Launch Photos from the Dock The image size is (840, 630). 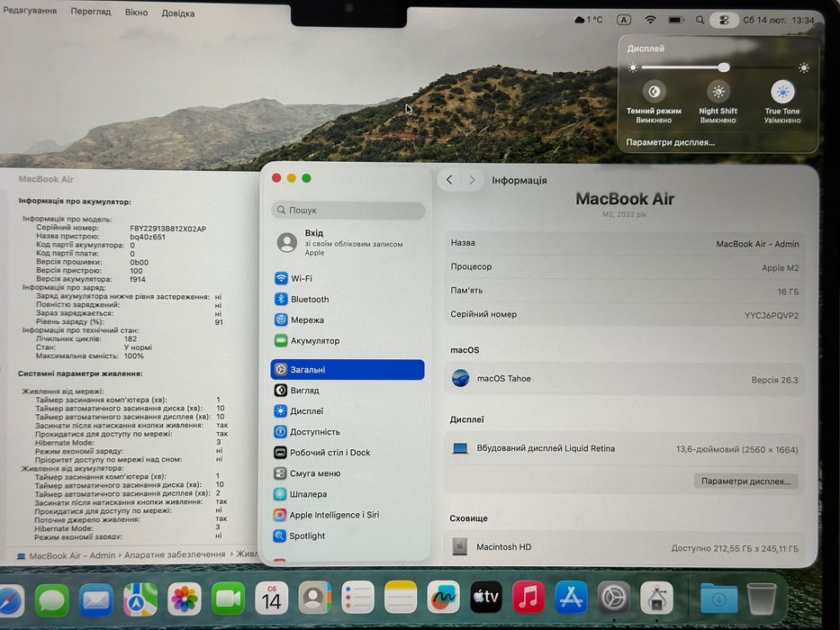[185, 598]
